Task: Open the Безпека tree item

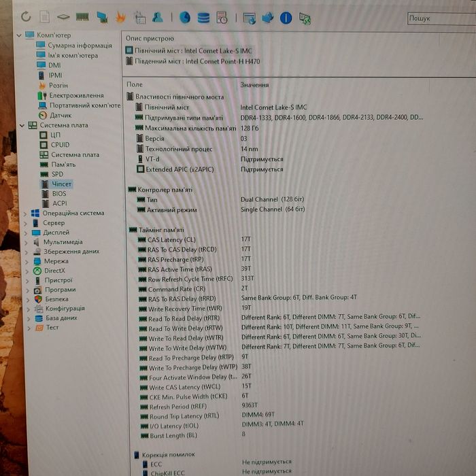Action: click(52, 299)
